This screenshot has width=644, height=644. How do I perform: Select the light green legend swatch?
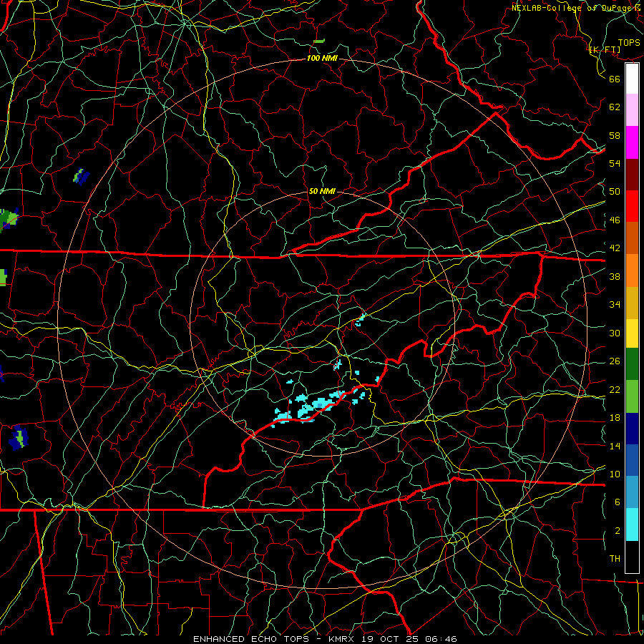pyautogui.click(x=632, y=396)
